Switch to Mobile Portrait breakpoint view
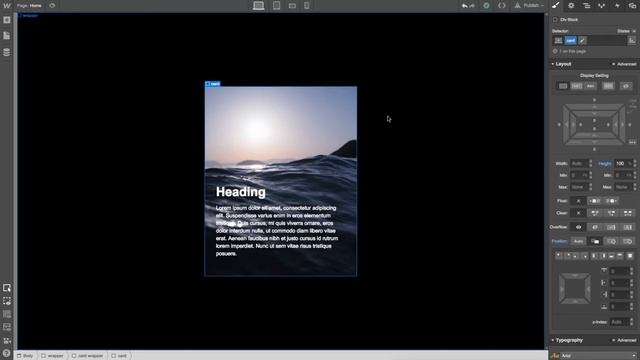The image size is (640, 360). 307,6
